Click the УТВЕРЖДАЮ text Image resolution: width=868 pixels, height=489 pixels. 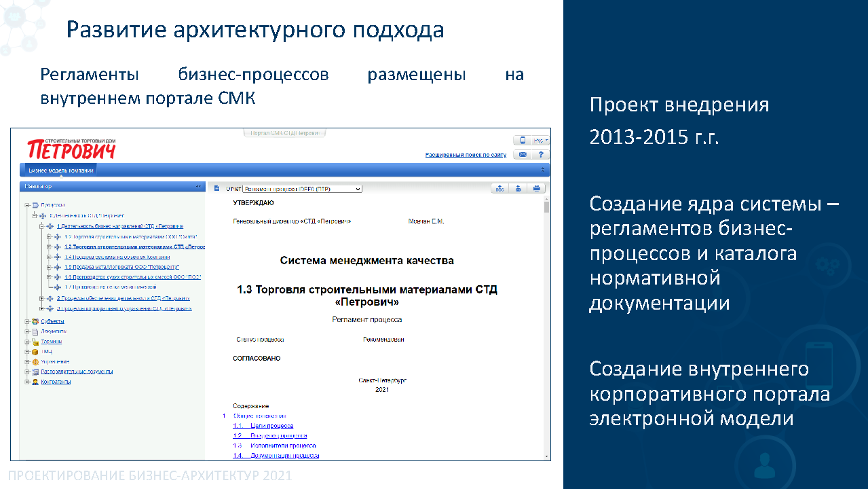tap(254, 203)
